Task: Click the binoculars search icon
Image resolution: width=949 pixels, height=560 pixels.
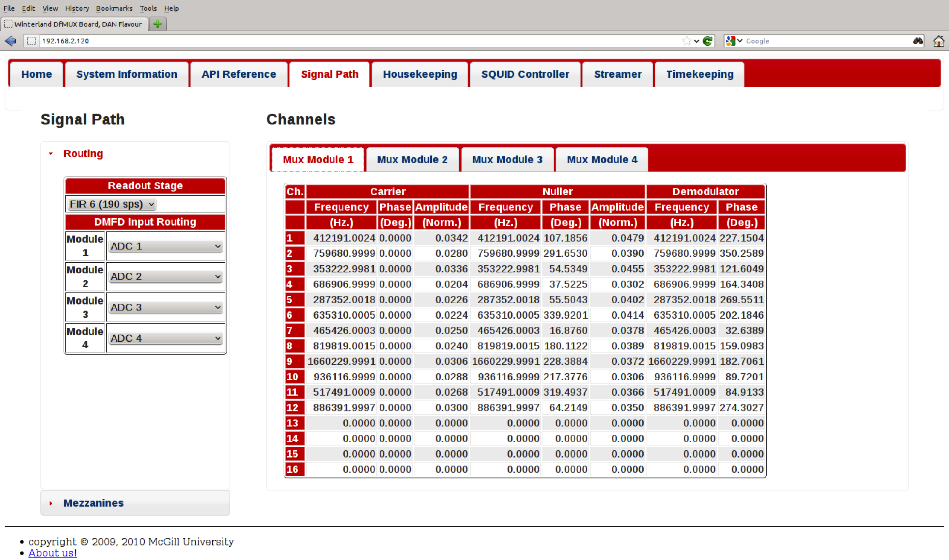Action: 918,41
